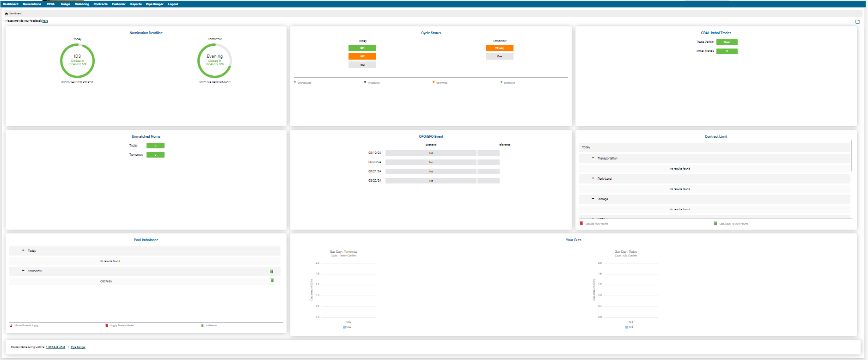Image resolution: width=868 pixels, height=360 pixels.
Task: Click the home icon in the breadcrumb
Action: tap(6, 14)
